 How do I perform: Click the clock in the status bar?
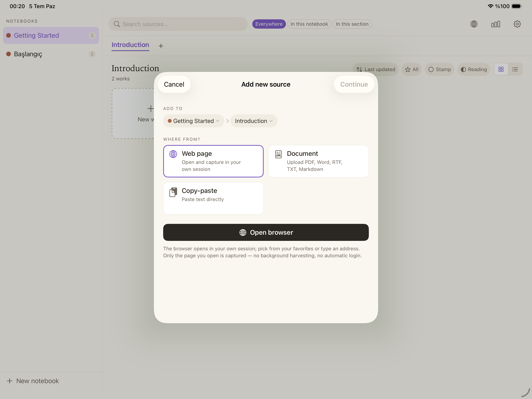coord(17,6)
